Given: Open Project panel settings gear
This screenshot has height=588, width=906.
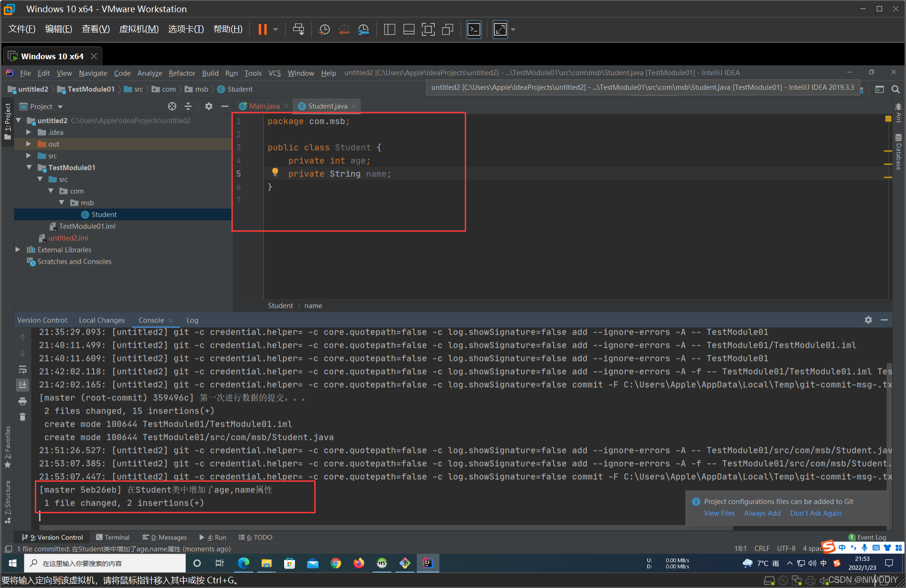Looking at the screenshot, I should (209, 106).
